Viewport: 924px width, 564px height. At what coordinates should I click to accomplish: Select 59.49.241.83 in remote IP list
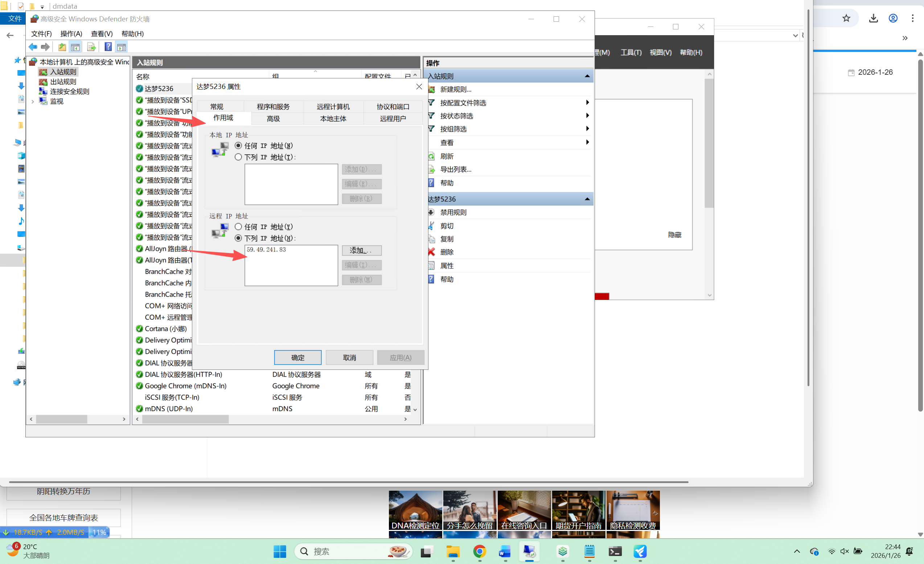[266, 250]
